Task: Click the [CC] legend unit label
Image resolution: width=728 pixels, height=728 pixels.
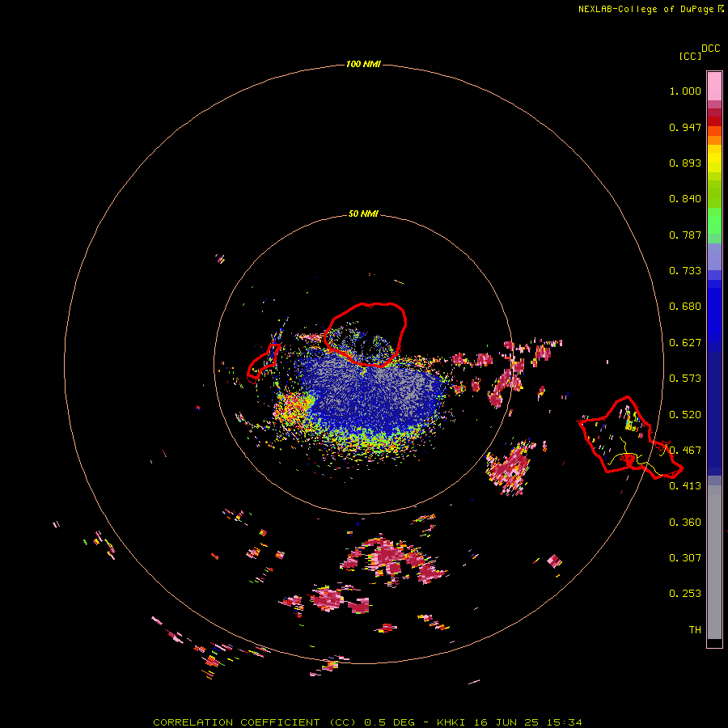Action: point(690,56)
